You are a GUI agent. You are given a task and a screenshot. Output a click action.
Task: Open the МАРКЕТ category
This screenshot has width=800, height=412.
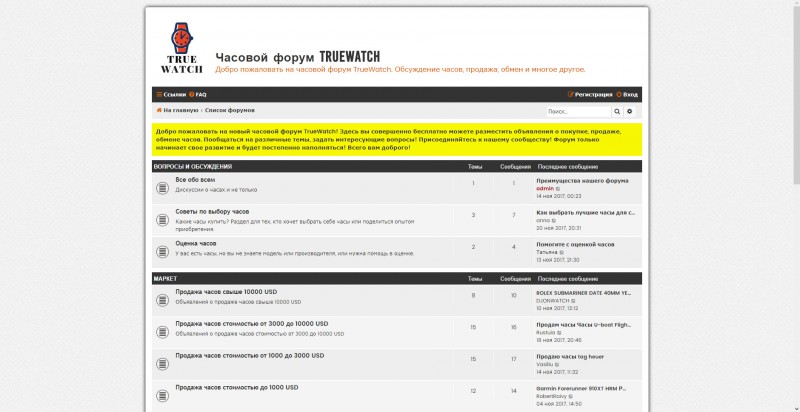[165, 279]
